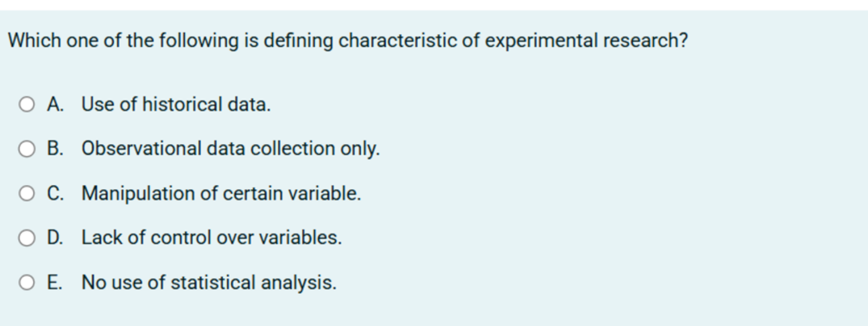Click the letter label 'C.'
Screen dimensions: 868x326
point(56,194)
